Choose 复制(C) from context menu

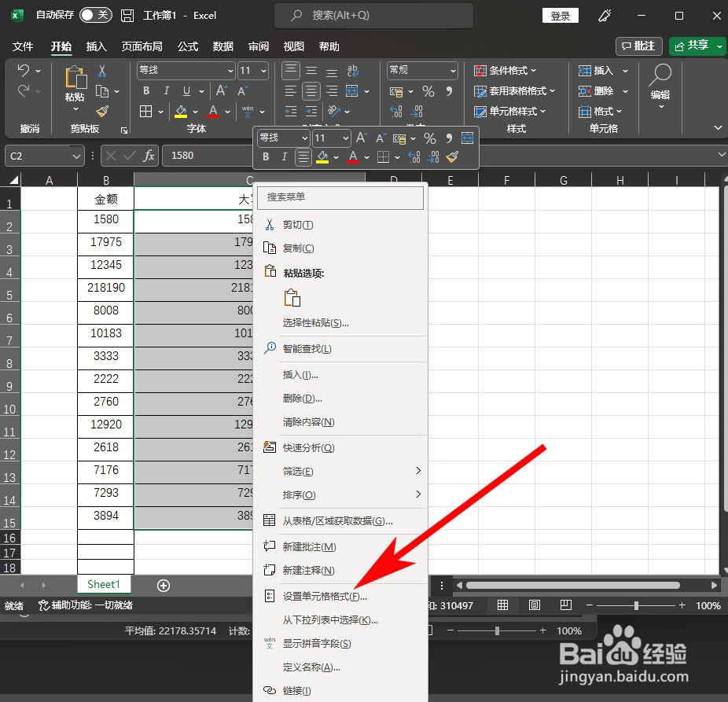tap(340, 248)
